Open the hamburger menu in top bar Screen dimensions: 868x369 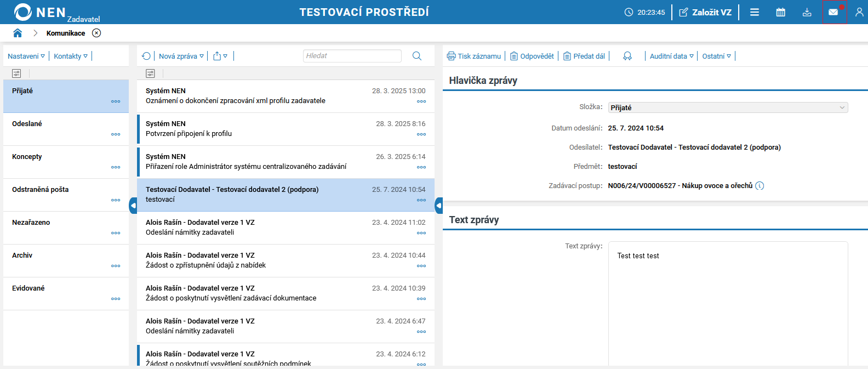click(755, 12)
